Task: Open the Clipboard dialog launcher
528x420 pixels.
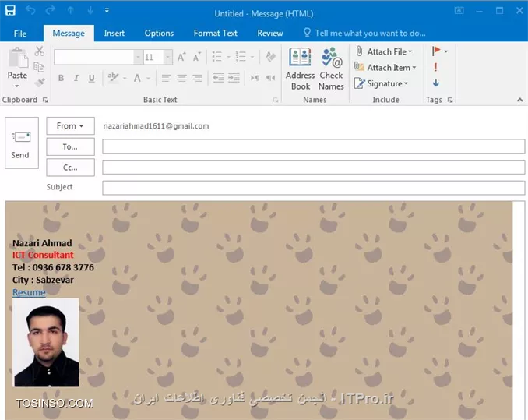Action: 45,100
